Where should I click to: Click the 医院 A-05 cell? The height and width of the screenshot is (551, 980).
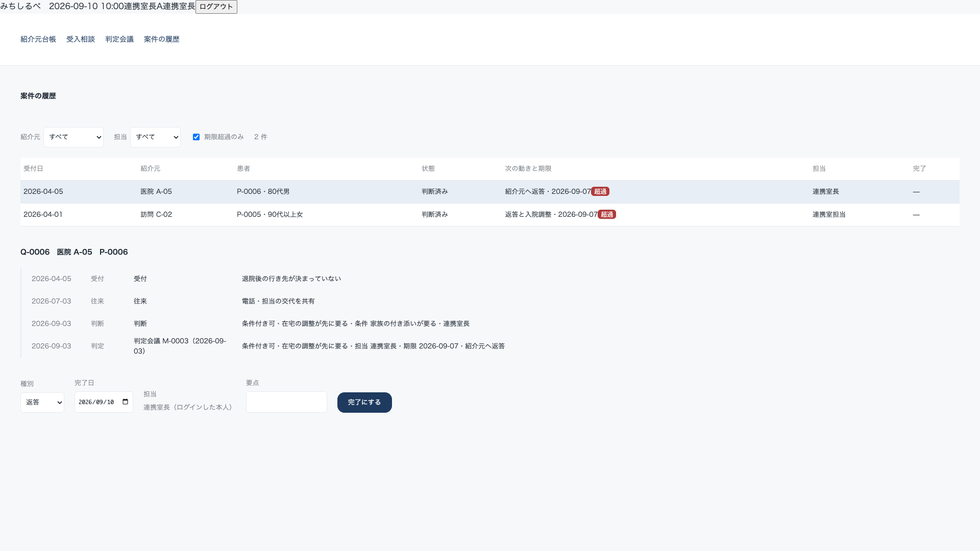pyautogui.click(x=156, y=192)
